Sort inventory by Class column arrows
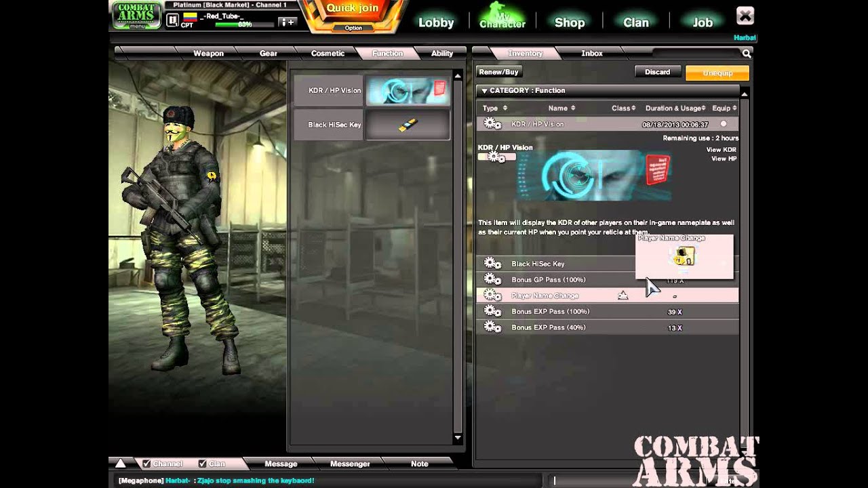 tap(633, 108)
